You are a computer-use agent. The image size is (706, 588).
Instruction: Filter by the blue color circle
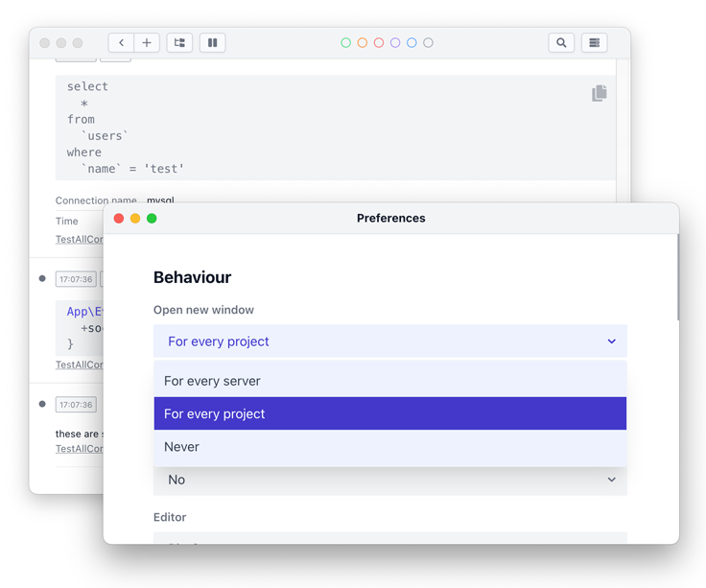(x=412, y=43)
